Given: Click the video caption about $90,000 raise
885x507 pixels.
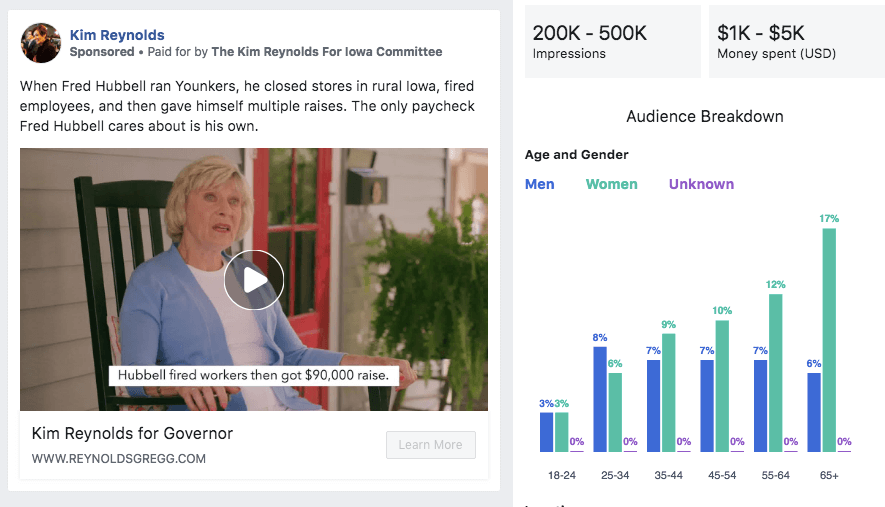Looking at the screenshot, I should [x=254, y=376].
